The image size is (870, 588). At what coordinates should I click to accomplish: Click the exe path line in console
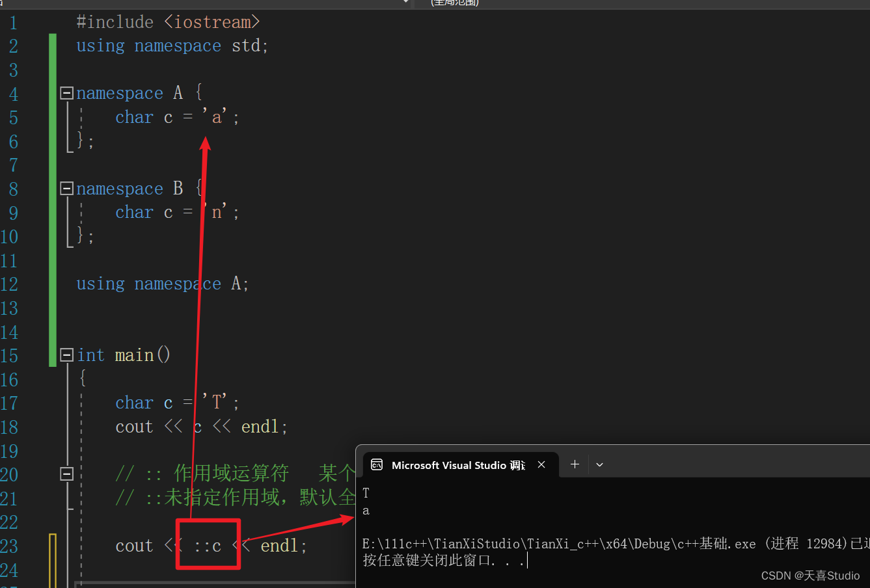(x=616, y=544)
